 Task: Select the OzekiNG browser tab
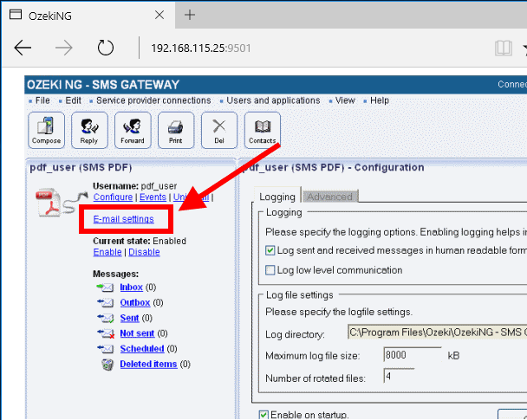point(88,16)
